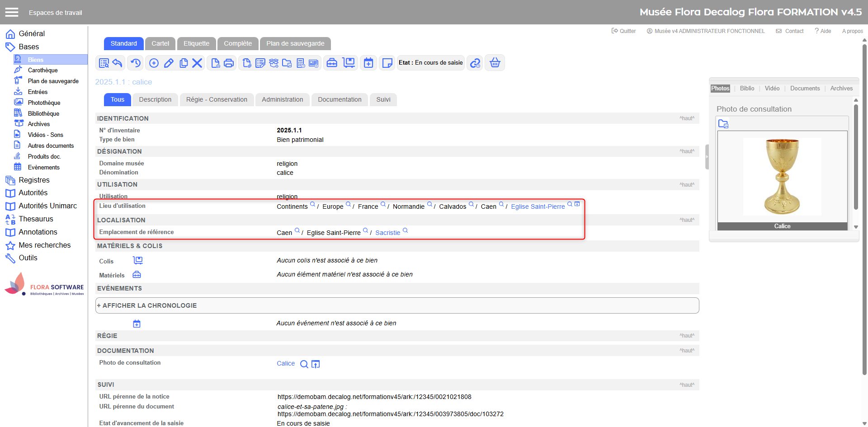
Task: Switch to the Régie - Conservation tab
Action: click(x=217, y=99)
